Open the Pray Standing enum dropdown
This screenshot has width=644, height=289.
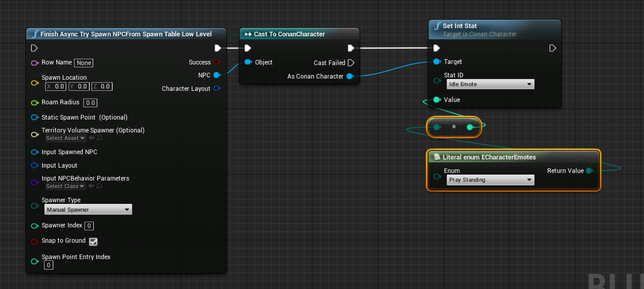coord(489,180)
